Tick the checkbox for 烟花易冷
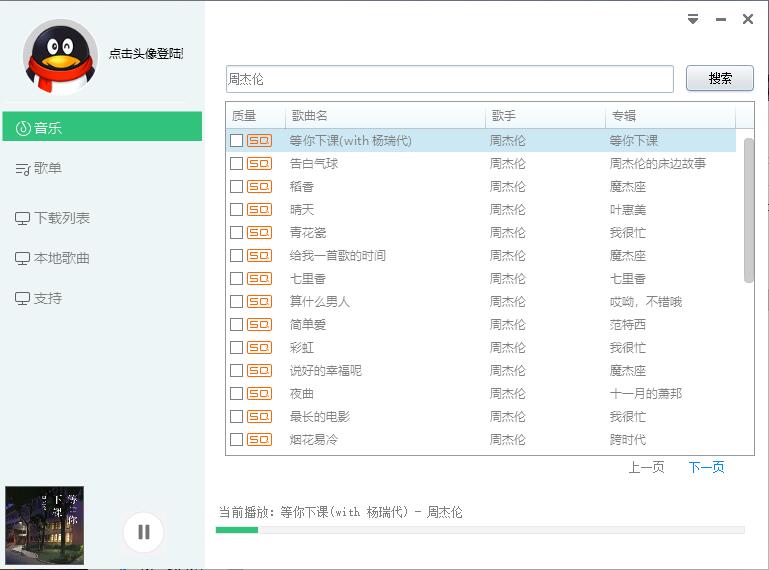 pos(236,440)
